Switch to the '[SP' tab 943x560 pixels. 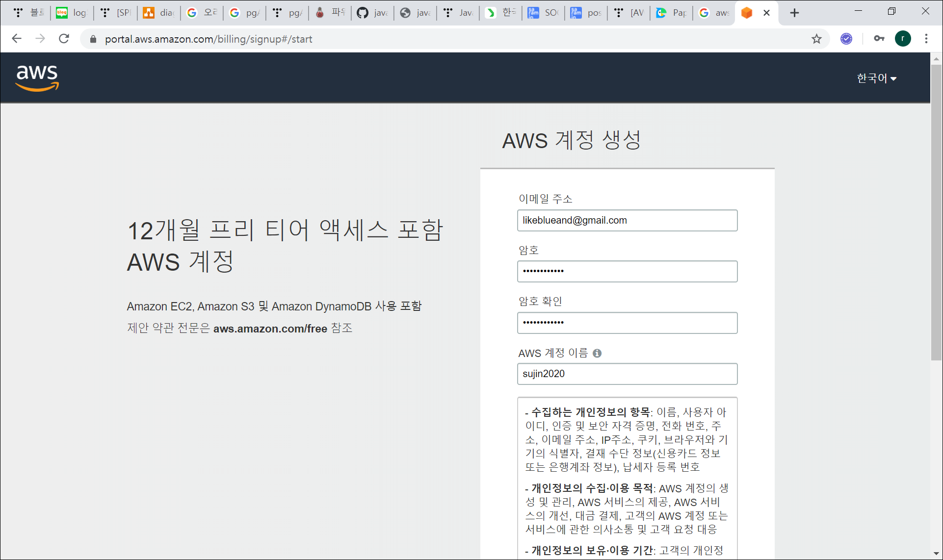click(x=115, y=13)
